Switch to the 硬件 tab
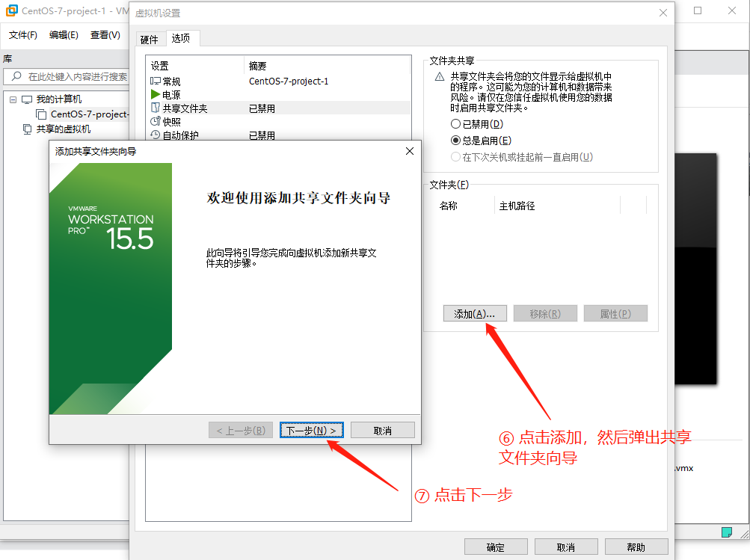 pos(148,37)
